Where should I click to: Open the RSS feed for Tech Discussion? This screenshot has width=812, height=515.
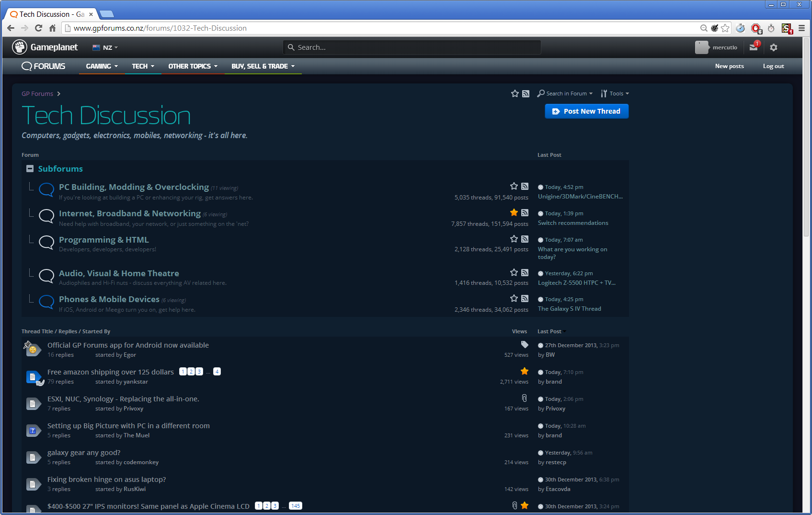[526, 93]
